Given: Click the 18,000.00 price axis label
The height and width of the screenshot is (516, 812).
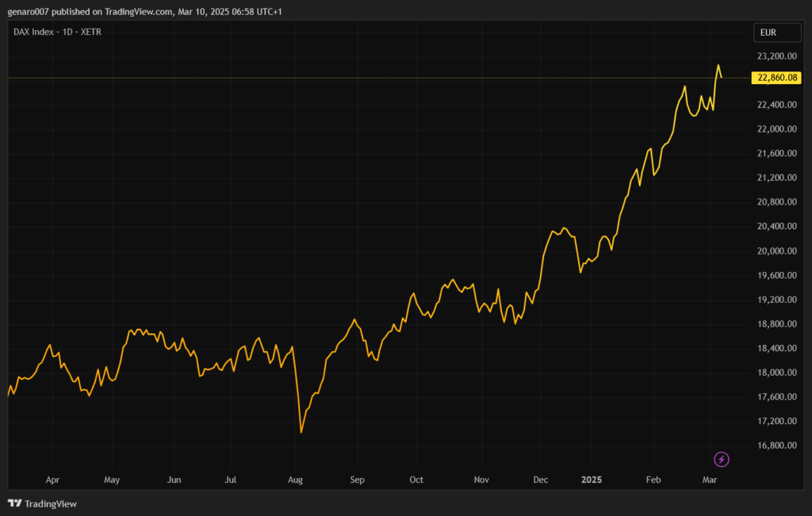Looking at the screenshot, I should click(776, 373).
